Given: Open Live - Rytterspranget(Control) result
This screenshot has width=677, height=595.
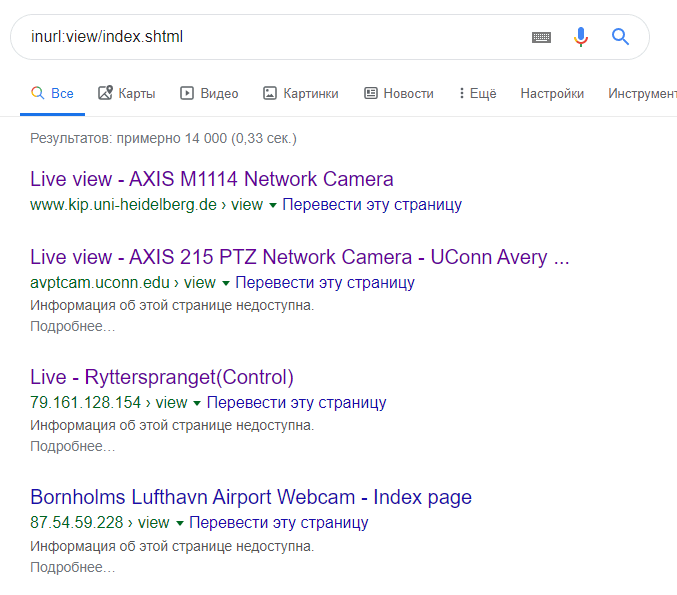Looking at the screenshot, I should pyautogui.click(x=162, y=377).
